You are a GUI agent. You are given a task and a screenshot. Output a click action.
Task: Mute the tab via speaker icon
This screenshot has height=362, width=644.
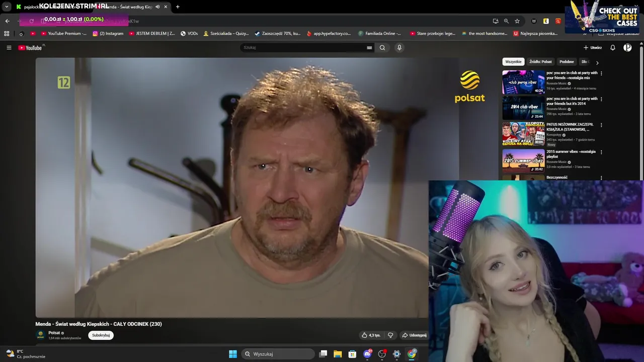(157, 7)
